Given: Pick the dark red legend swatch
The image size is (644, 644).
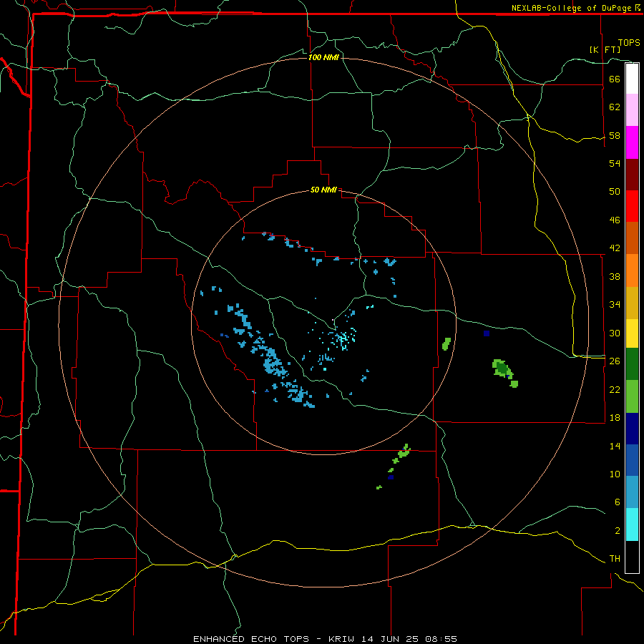Looking at the screenshot, I should pyautogui.click(x=632, y=175).
